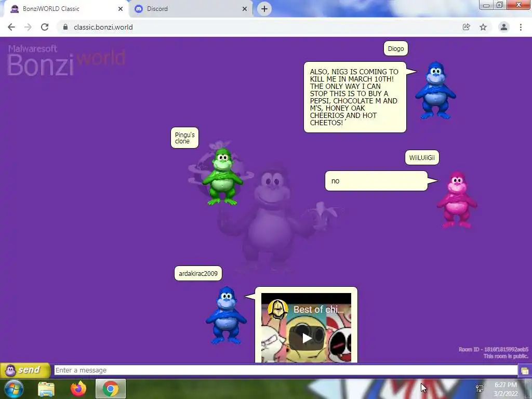Click WiiLUiiGii's 'no' speech bubble
The height and width of the screenshot is (399, 532).
[x=376, y=181]
